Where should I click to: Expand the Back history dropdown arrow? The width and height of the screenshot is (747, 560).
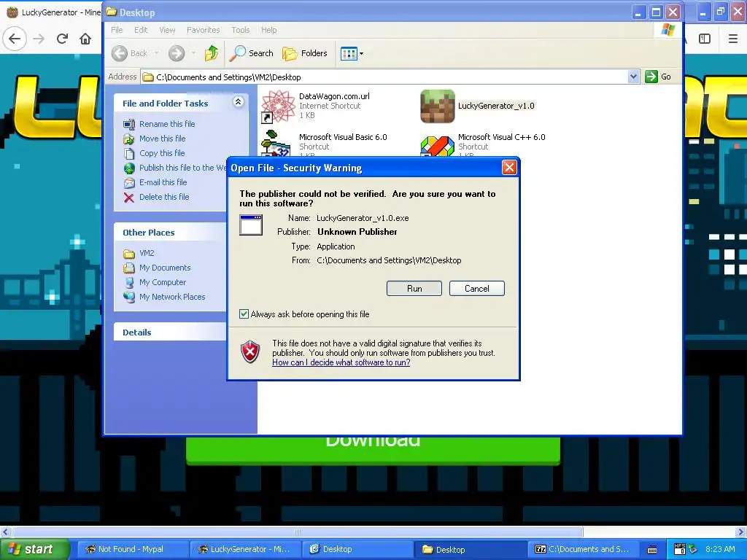156,53
